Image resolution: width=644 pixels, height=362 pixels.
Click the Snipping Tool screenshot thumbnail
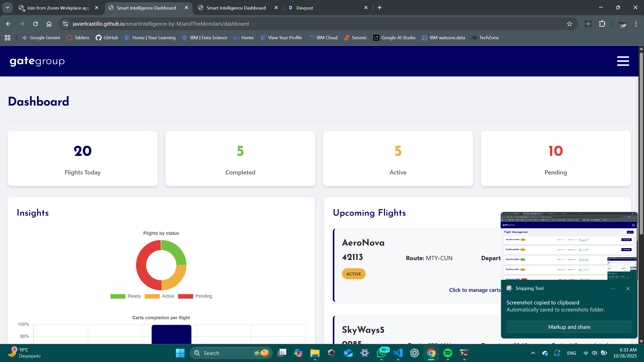tap(569, 246)
